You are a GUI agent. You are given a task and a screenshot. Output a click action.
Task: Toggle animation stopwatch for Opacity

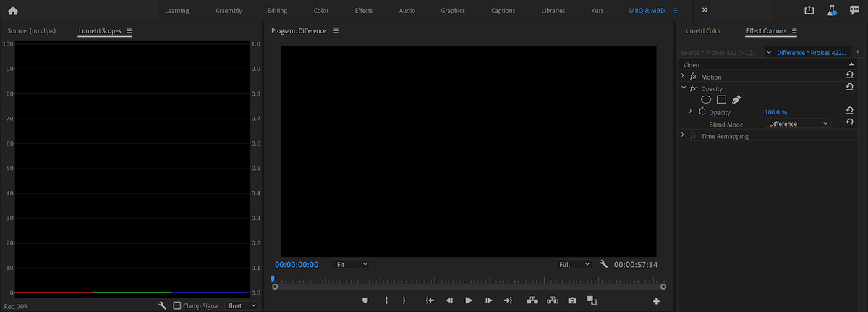(x=702, y=112)
